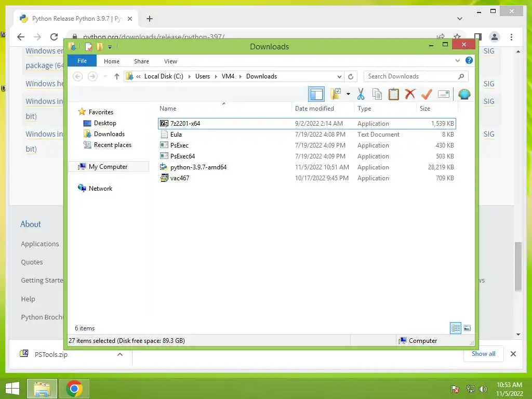532x399 pixels.
Task: Select the Eula text document
Action: pyautogui.click(x=307, y=135)
